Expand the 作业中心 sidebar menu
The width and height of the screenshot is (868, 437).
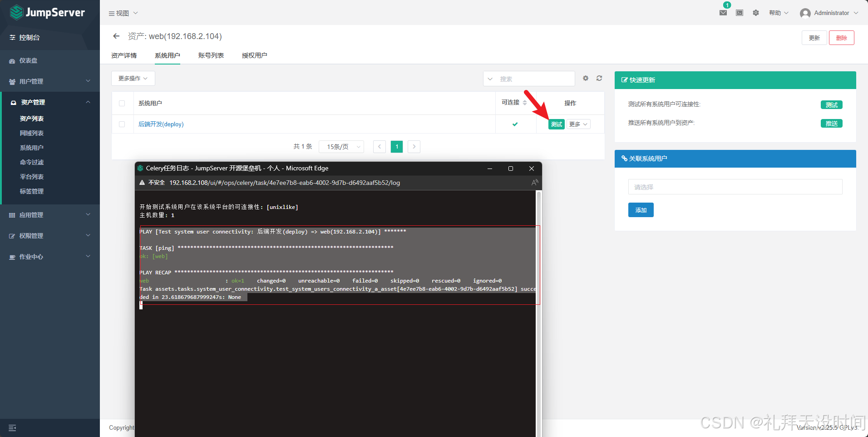click(x=50, y=257)
